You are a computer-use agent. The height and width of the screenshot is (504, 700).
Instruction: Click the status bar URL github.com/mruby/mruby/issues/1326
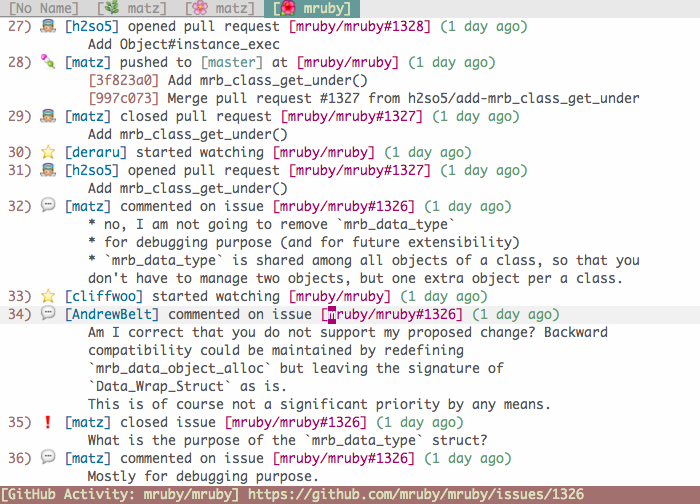[x=416, y=495]
